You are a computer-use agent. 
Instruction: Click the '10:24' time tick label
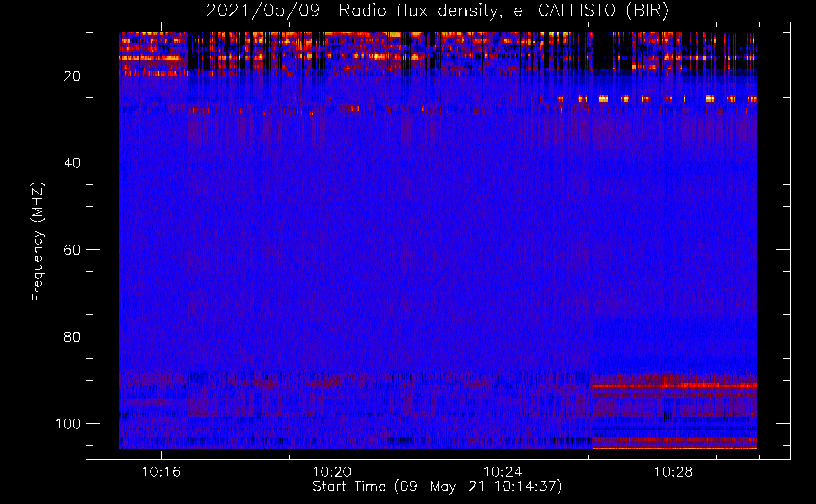503,472
